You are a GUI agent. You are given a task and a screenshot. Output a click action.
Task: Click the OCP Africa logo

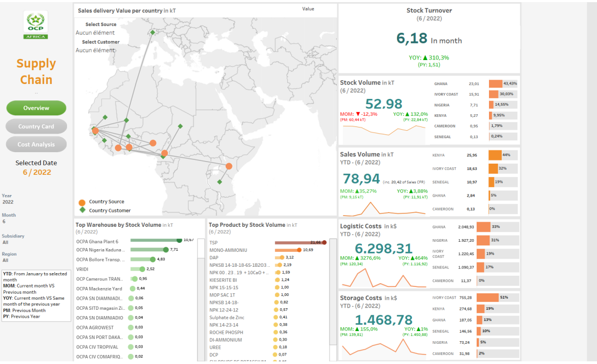click(x=36, y=25)
